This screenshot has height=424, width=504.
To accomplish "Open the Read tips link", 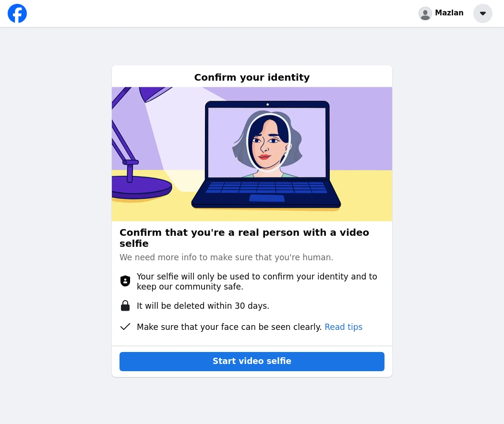I will [x=344, y=327].
